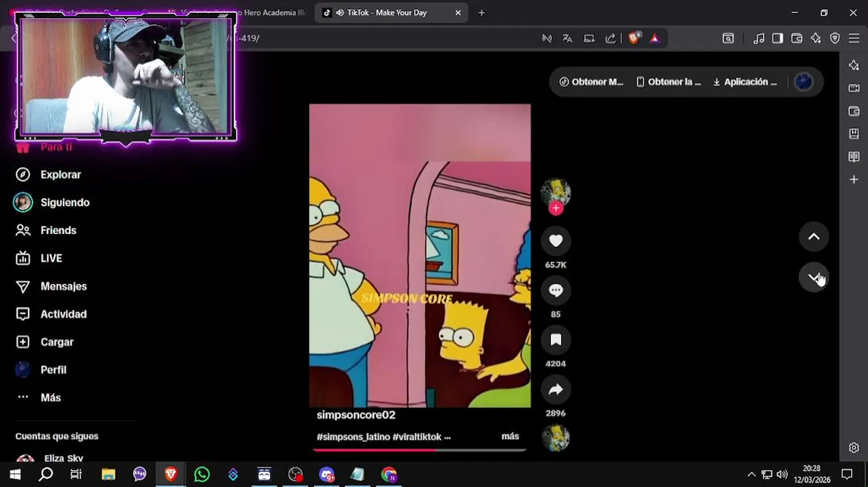Open the reading list icon in right sidebar
The height and width of the screenshot is (487, 868).
point(854,157)
